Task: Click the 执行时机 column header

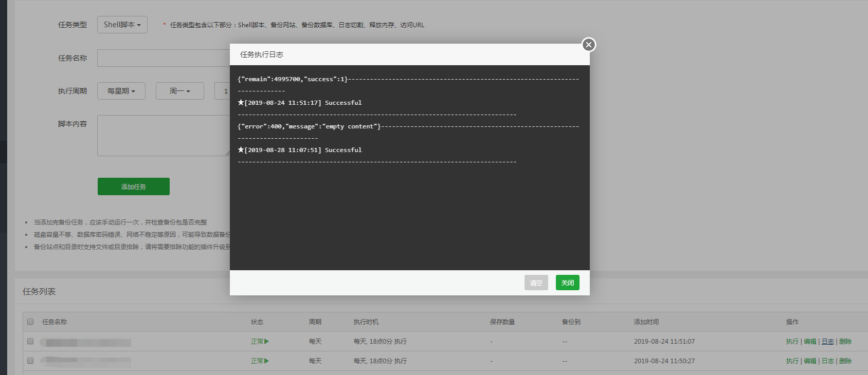Action: pyautogui.click(x=366, y=322)
